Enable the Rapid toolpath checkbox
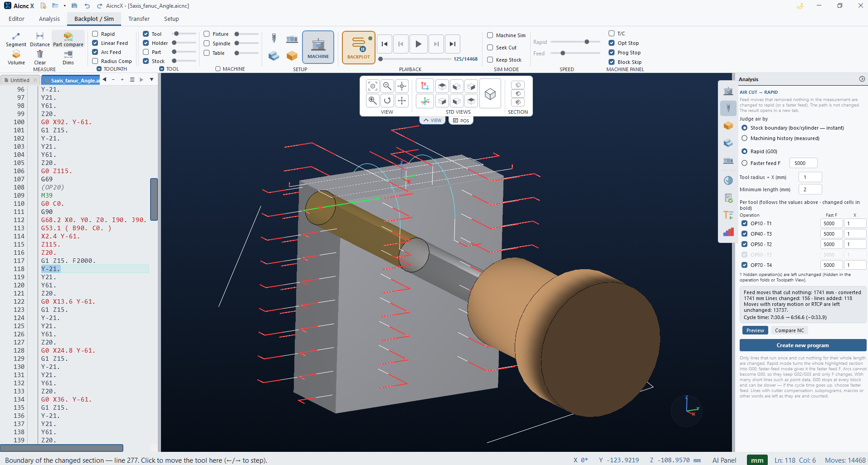 (95, 34)
